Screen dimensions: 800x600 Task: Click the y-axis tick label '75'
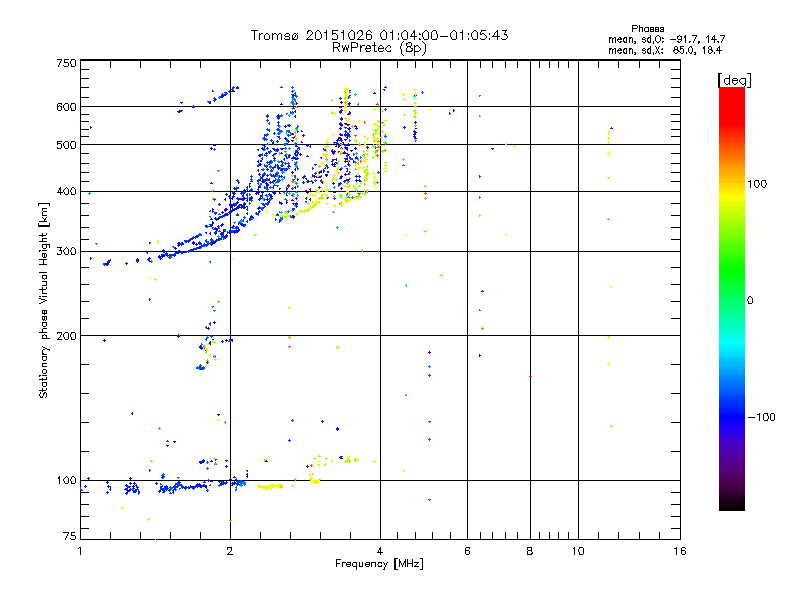click(70, 536)
